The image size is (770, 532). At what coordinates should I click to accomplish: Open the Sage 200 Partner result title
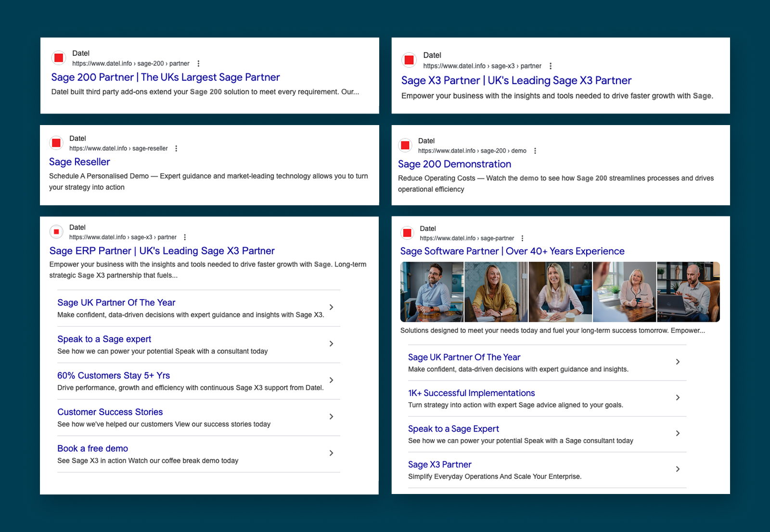165,77
